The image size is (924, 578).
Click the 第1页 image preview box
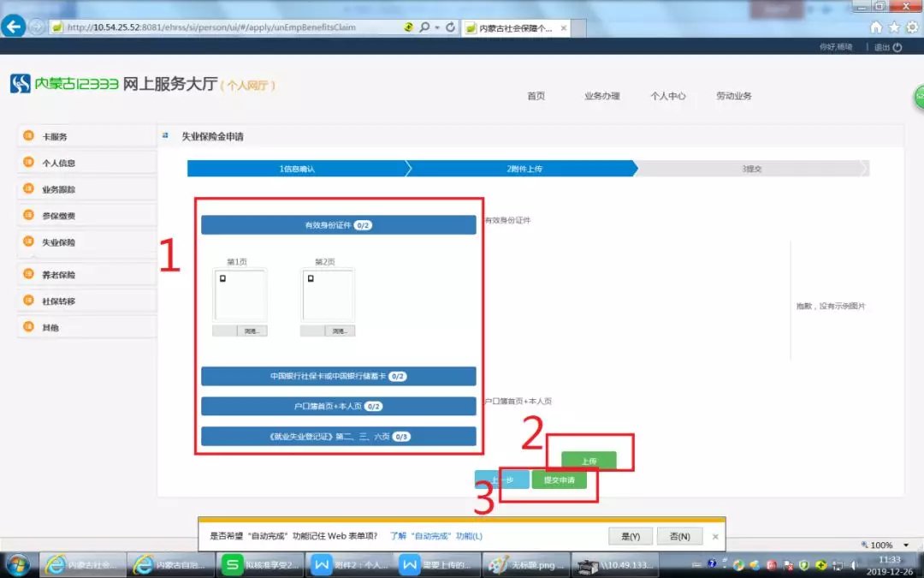[240, 295]
